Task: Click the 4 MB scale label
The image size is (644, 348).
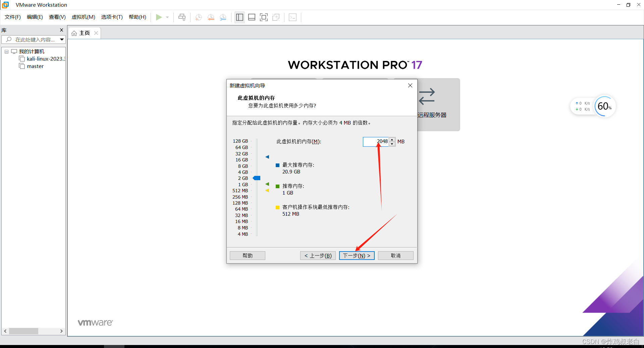Action: click(x=243, y=234)
